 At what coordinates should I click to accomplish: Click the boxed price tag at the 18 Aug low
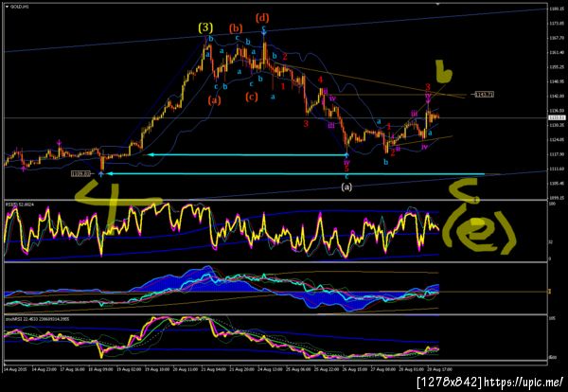pyautogui.click(x=80, y=174)
